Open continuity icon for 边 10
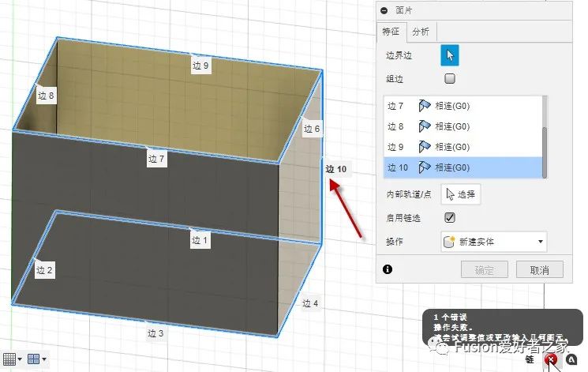This screenshot has width=588, height=372. [424, 167]
